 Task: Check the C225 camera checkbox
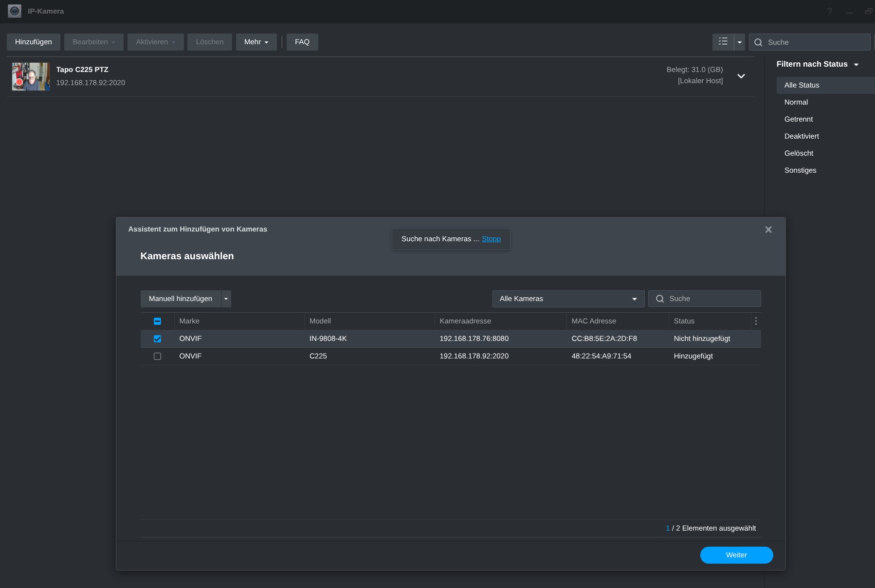[157, 356]
